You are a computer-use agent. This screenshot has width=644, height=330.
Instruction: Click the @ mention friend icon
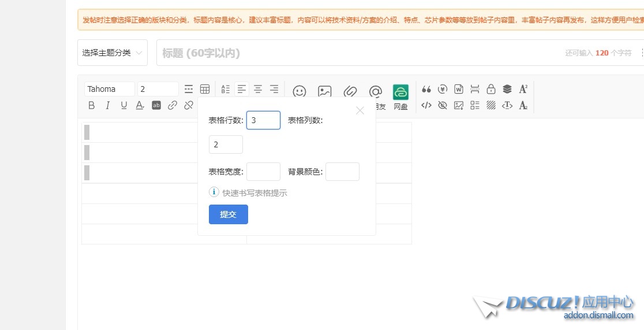[x=376, y=91]
